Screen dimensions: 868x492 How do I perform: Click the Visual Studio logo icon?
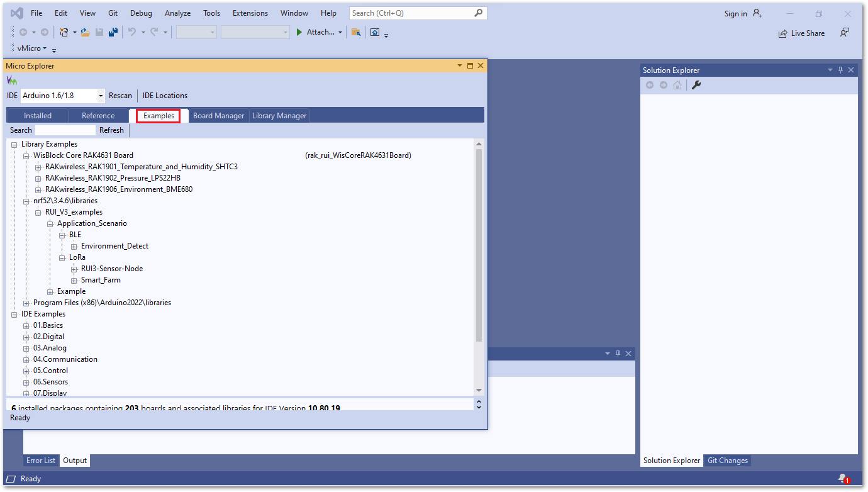[x=17, y=13]
